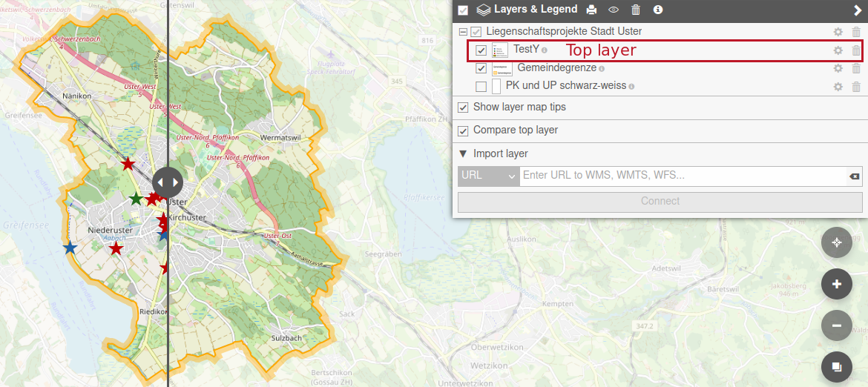Click the layer compare slider handle
Image resolution: width=868 pixels, height=387 pixels.
tap(167, 182)
